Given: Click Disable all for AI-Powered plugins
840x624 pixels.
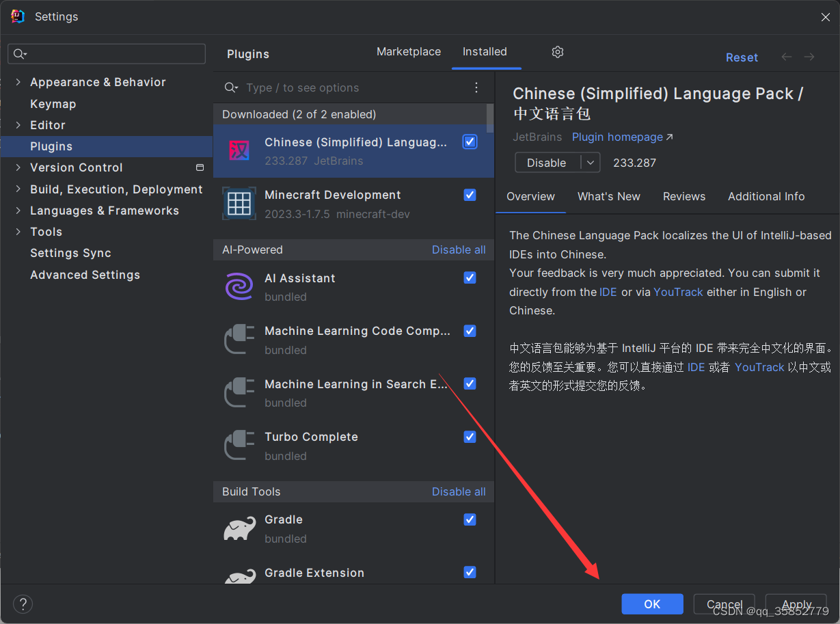Looking at the screenshot, I should [x=459, y=249].
